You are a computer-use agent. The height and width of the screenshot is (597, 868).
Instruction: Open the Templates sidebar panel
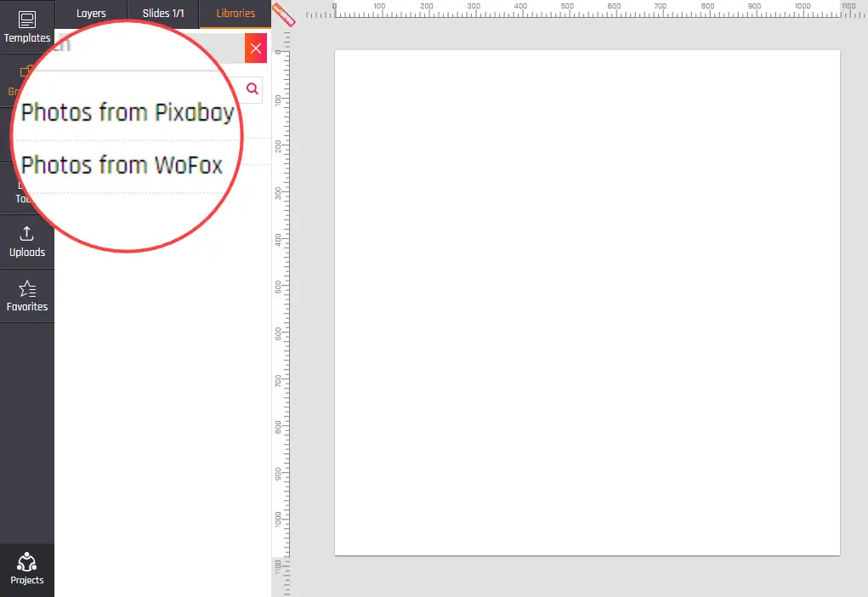pos(27,26)
